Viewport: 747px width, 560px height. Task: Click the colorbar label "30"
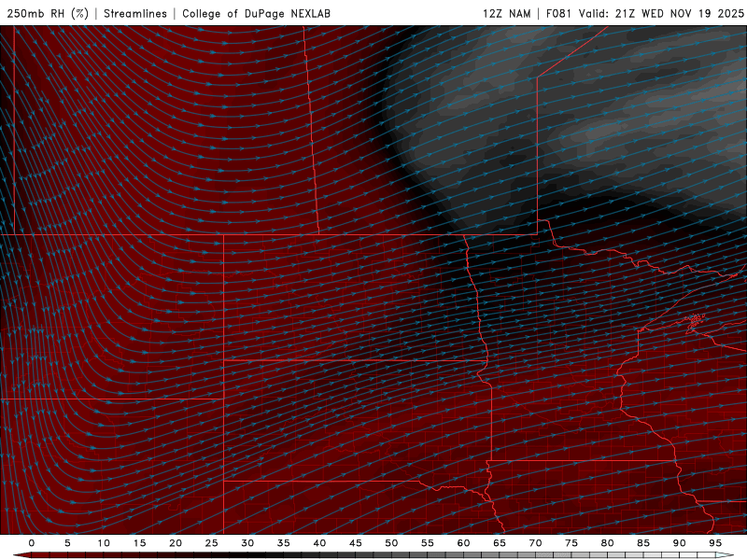(247, 543)
